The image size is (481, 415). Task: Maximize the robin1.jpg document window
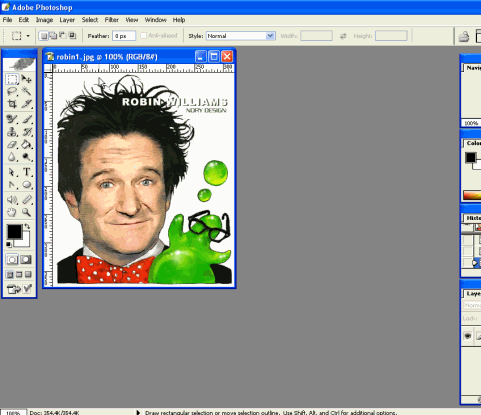click(x=214, y=57)
